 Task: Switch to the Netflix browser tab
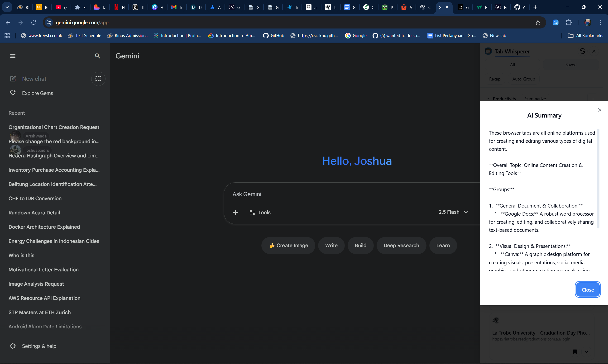(x=119, y=7)
